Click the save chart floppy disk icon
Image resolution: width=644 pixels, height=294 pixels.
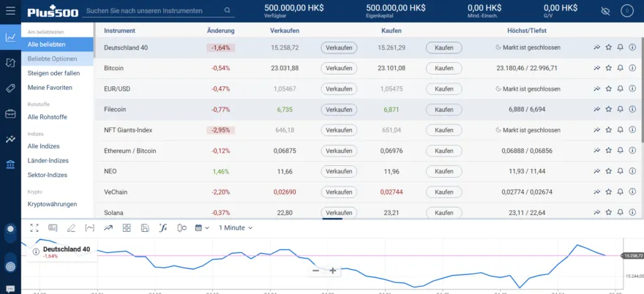145,227
